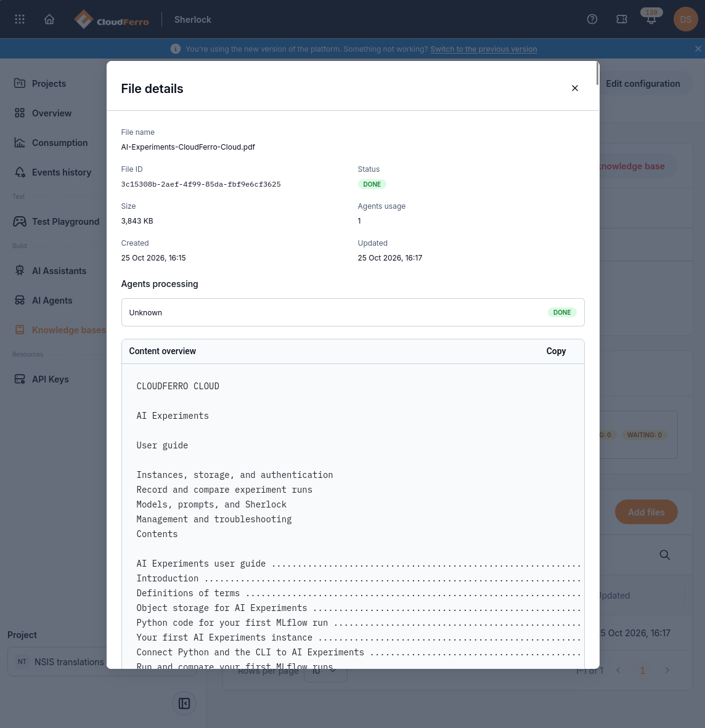Click the AI Agents icon
Image resolution: width=705 pixels, height=728 pixels.
click(x=20, y=301)
